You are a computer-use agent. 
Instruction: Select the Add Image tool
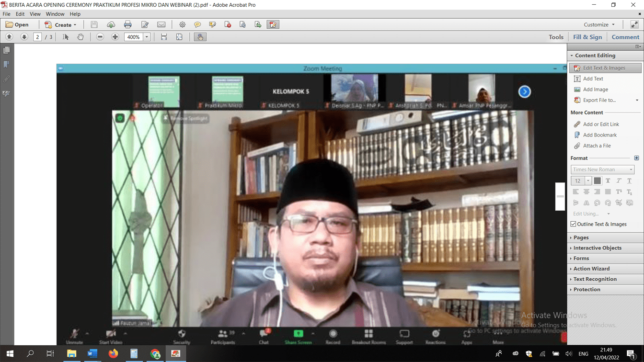point(595,89)
